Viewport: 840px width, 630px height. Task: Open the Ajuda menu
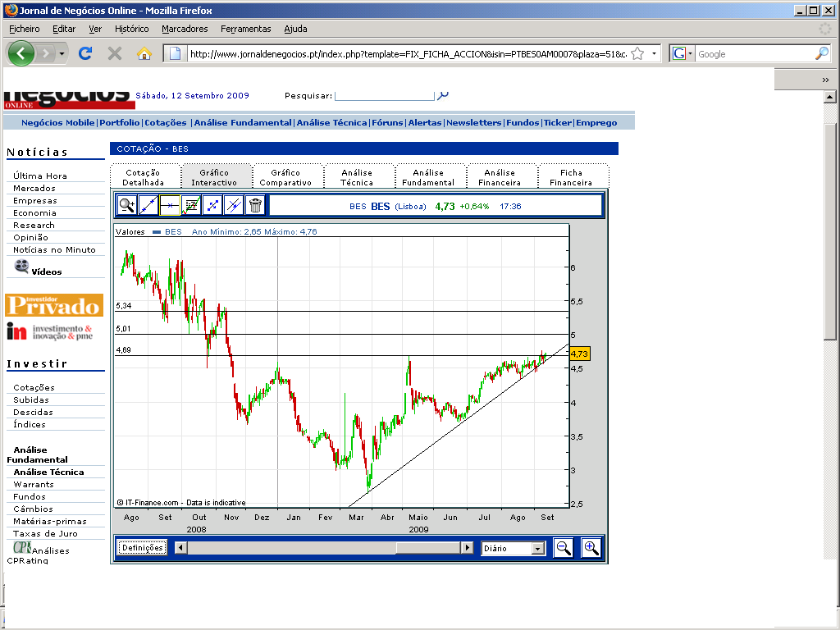click(295, 29)
